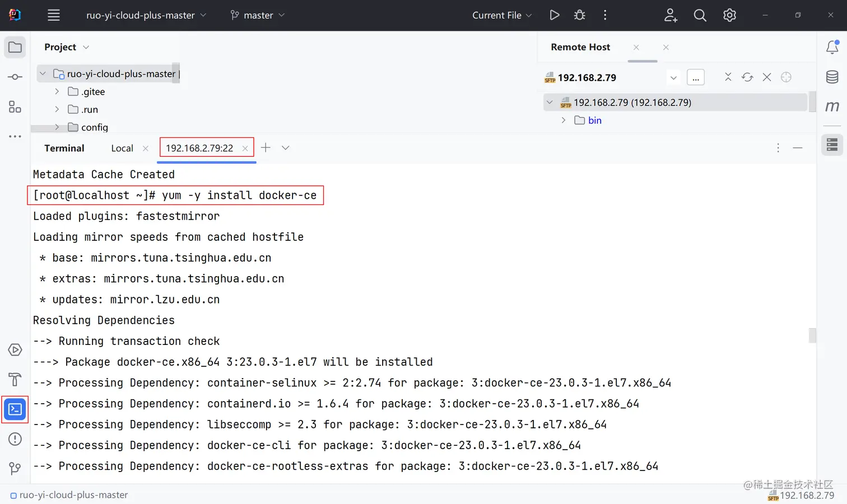The image size is (847, 504).
Task: Select the Remote Host tab
Action: [580, 47]
